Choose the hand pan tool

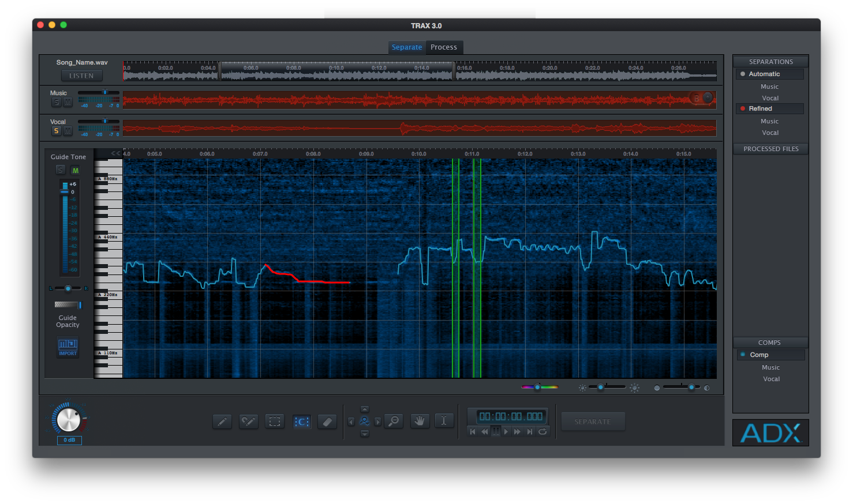420,421
